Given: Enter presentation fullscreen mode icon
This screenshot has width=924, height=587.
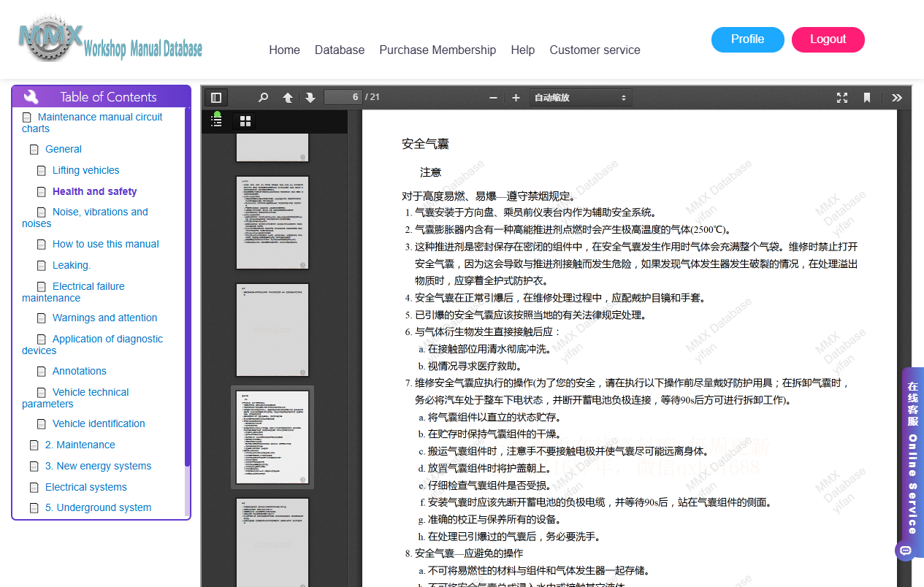Looking at the screenshot, I should tap(842, 98).
